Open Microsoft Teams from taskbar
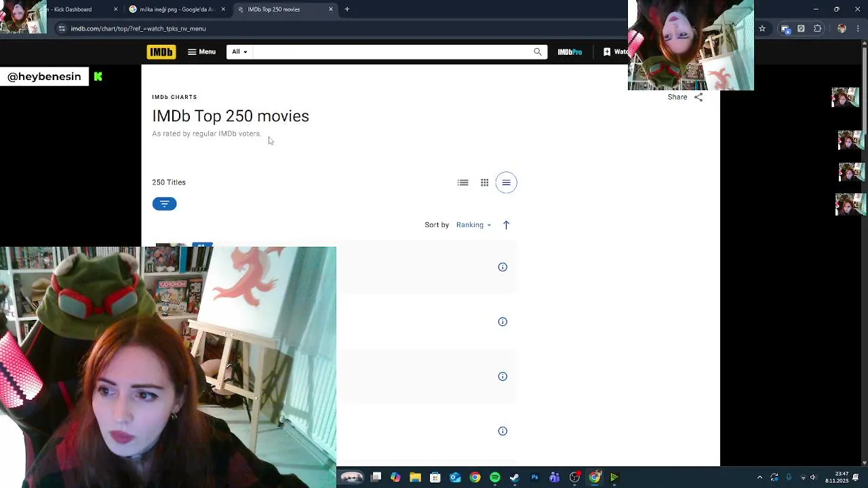The height and width of the screenshot is (488, 868). point(554,477)
